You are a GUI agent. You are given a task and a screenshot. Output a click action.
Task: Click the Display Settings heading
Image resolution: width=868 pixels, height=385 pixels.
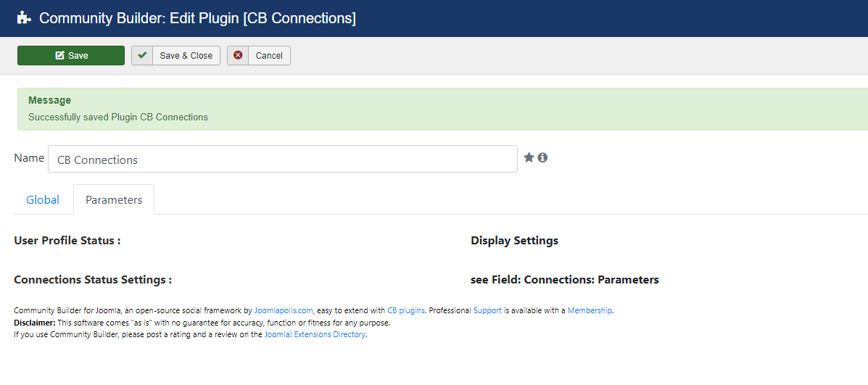514,241
